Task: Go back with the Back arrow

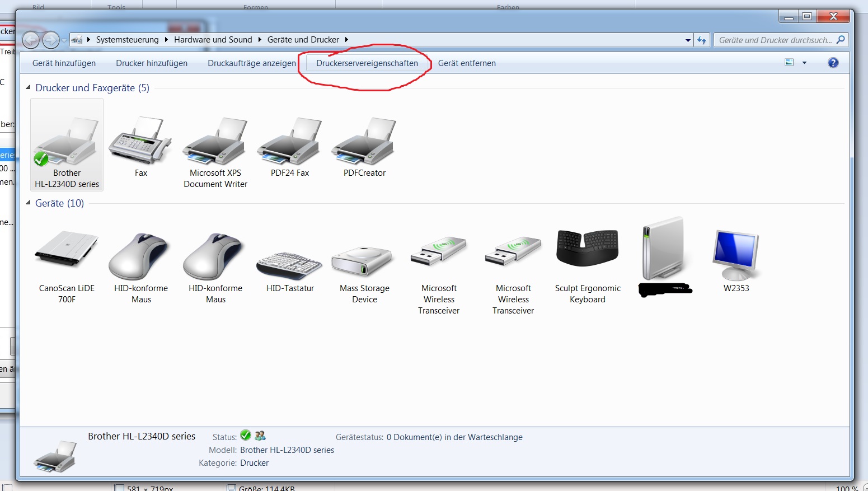Action: pos(31,40)
